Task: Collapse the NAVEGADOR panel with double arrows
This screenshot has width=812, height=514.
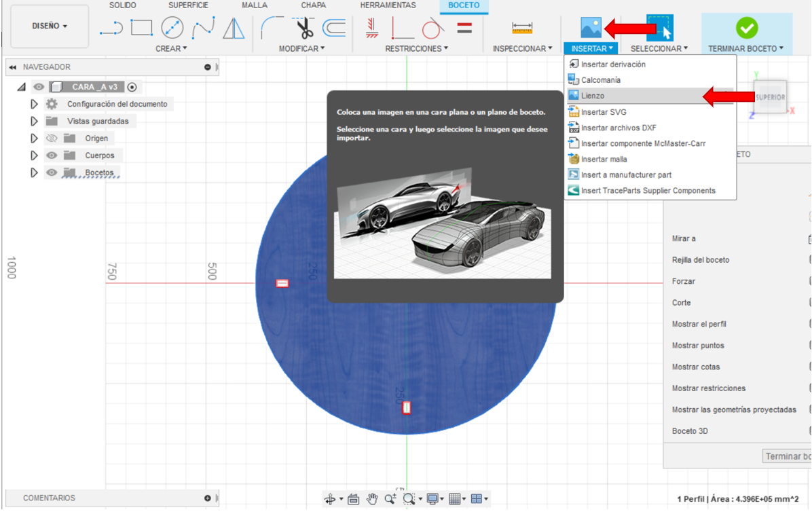Action: click(12, 67)
